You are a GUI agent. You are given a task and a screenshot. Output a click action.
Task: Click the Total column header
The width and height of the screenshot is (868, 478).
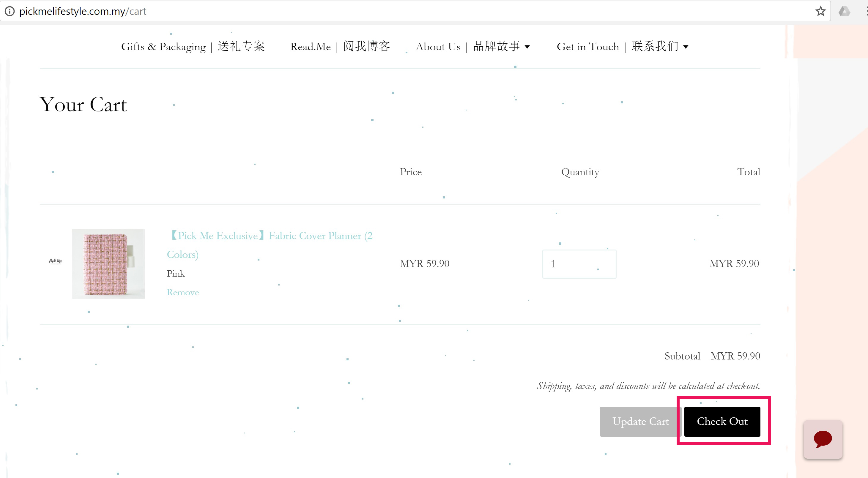[x=748, y=172]
